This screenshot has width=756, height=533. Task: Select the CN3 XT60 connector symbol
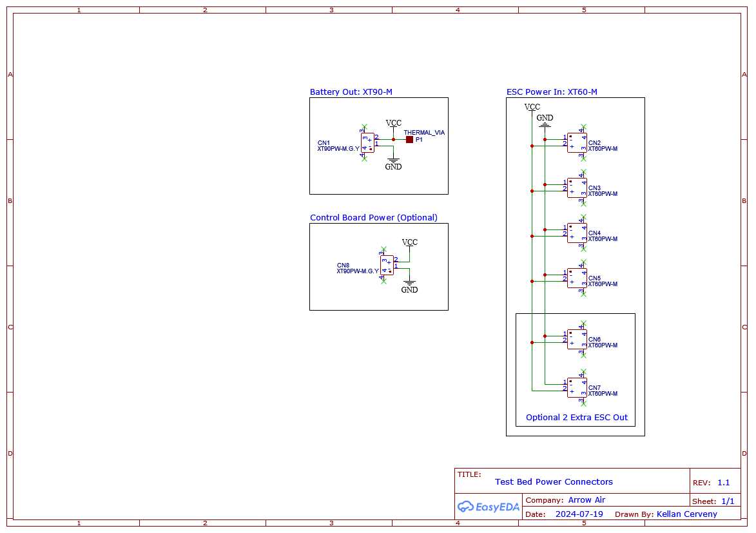point(577,188)
